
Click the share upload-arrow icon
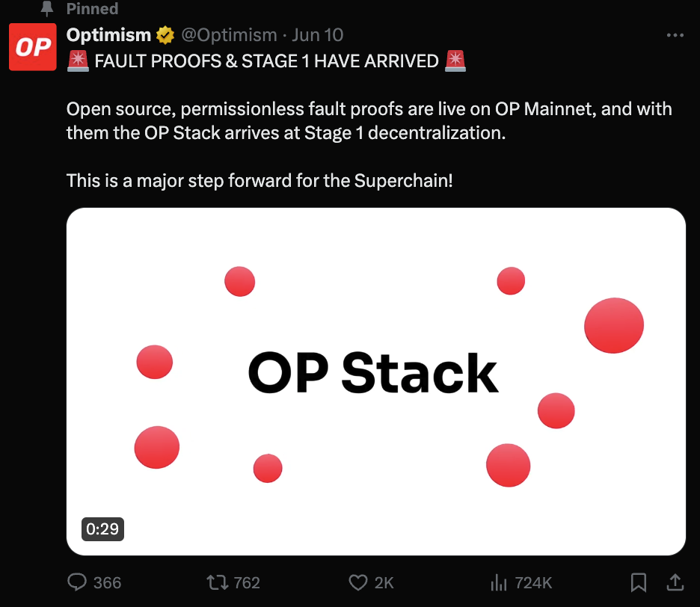click(675, 582)
